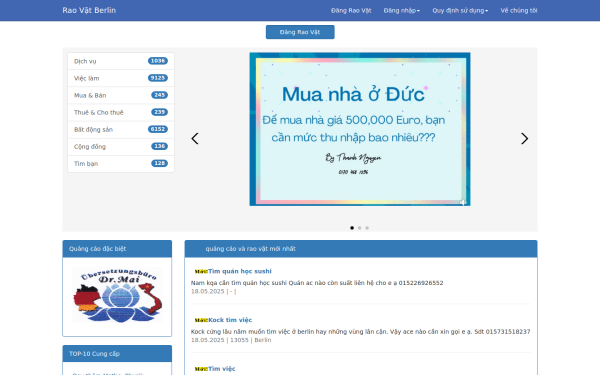Click Đăng Rao Vặt in the navbar
The width and height of the screenshot is (600, 375).
351,11
